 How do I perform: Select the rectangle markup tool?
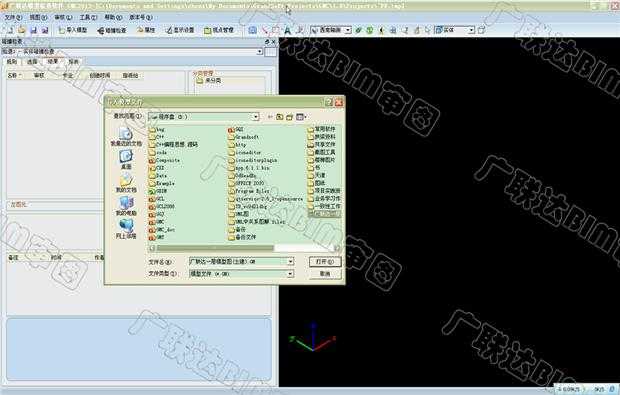pos(276,30)
